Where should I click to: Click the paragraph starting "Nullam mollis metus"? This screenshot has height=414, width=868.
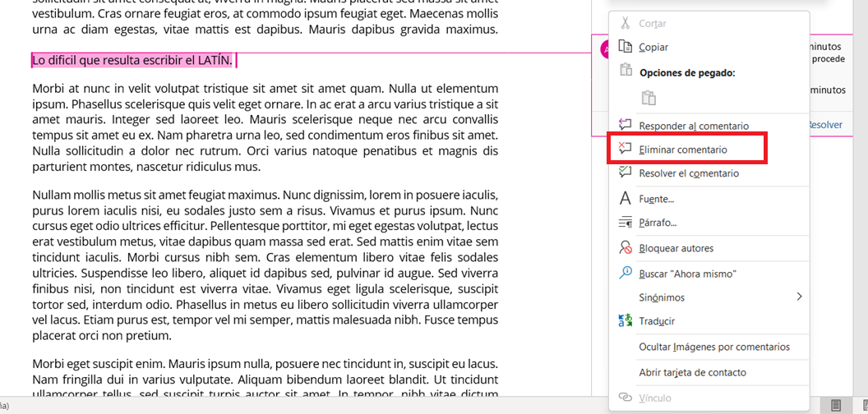click(265, 265)
